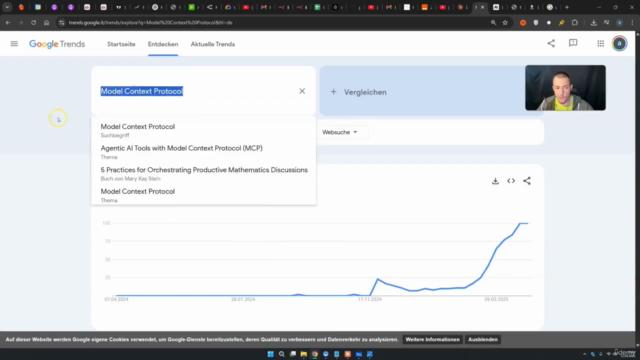The width and height of the screenshot is (640, 360).
Task: Open a new browser tab
Action: coord(567,7)
